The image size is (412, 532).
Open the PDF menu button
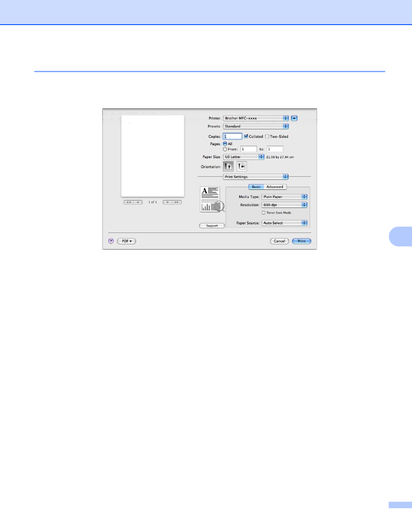(x=127, y=241)
